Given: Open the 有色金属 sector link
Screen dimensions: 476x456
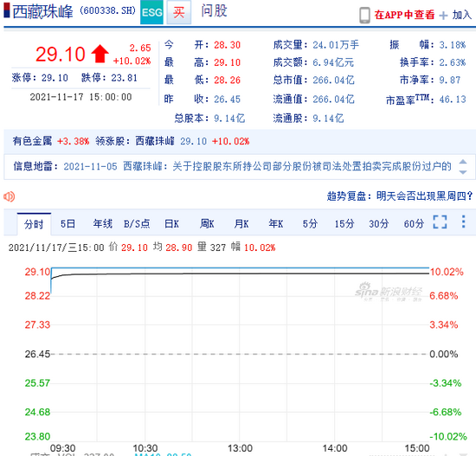Looking at the screenshot, I should point(32,141).
